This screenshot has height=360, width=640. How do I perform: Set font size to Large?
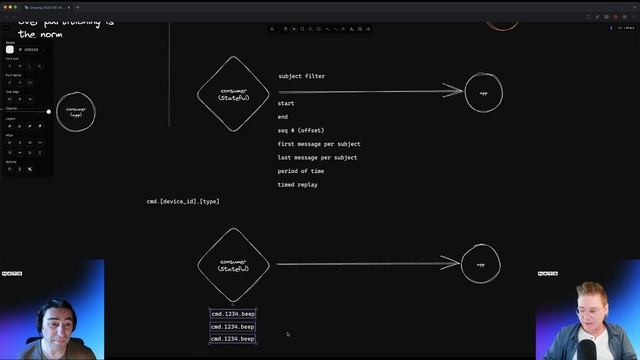point(30,66)
